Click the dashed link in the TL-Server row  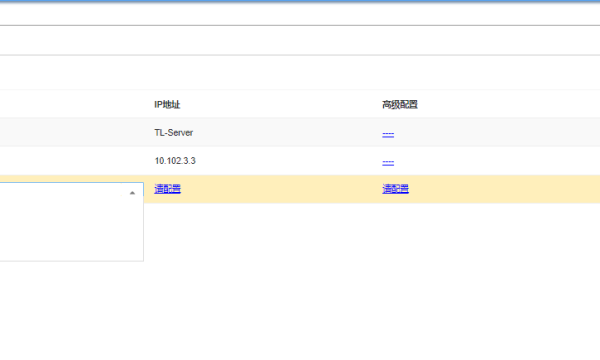tap(388, 134)
